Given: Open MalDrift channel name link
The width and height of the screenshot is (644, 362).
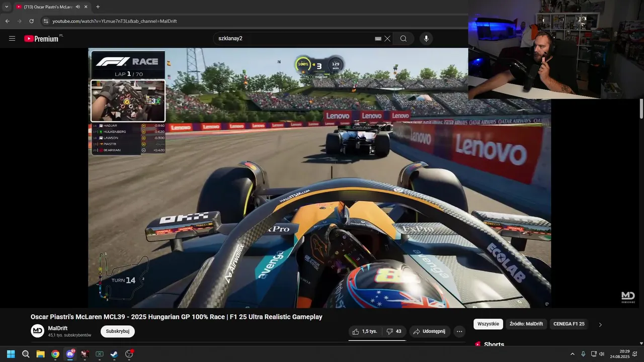Looking at the screenshot, I should click(x=58, y=328).
